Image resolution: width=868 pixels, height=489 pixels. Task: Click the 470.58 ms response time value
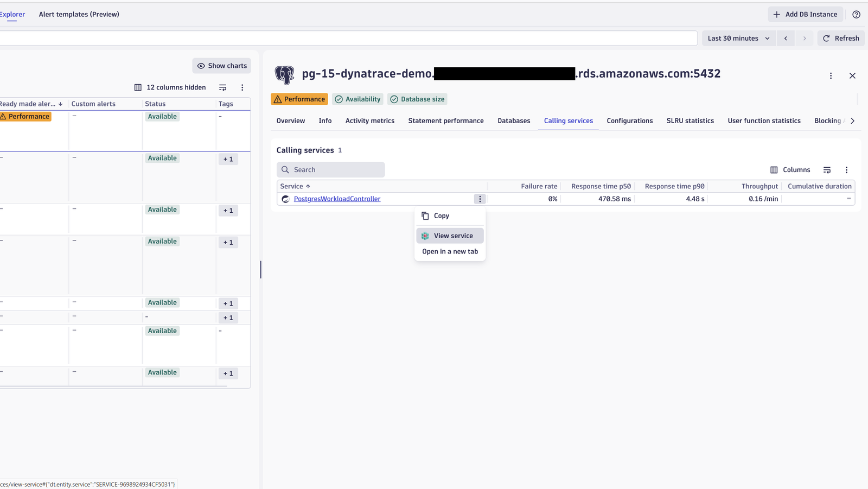[615, 199]
